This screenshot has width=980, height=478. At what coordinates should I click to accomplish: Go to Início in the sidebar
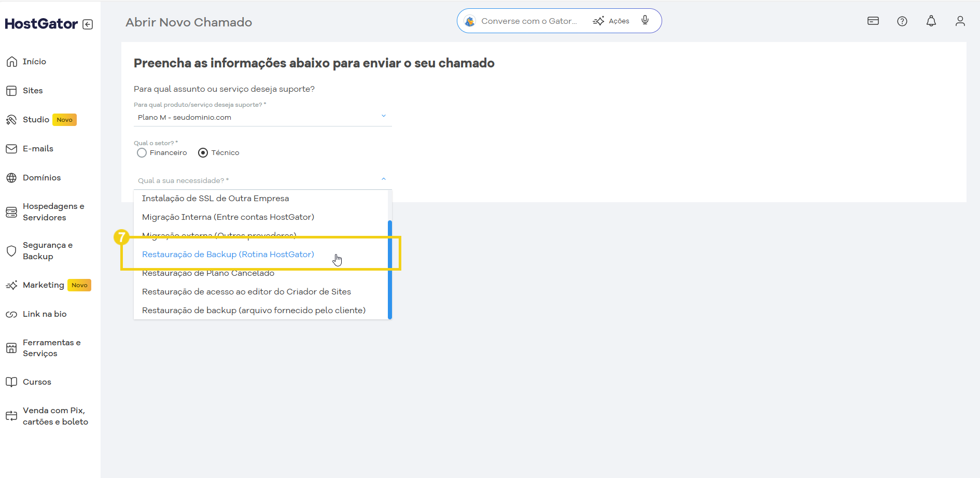tap(34, 62)
